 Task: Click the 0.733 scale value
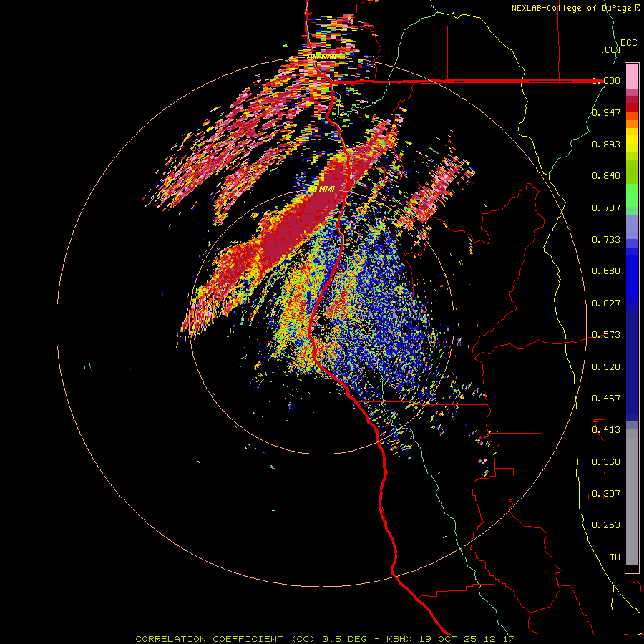(x=606, y=240)
